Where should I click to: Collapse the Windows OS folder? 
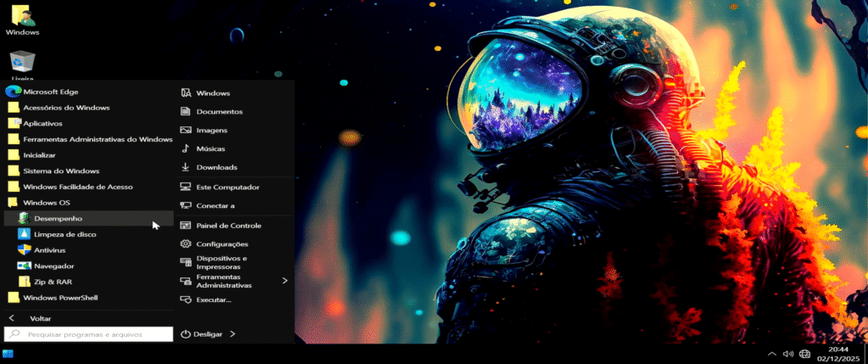46,203
